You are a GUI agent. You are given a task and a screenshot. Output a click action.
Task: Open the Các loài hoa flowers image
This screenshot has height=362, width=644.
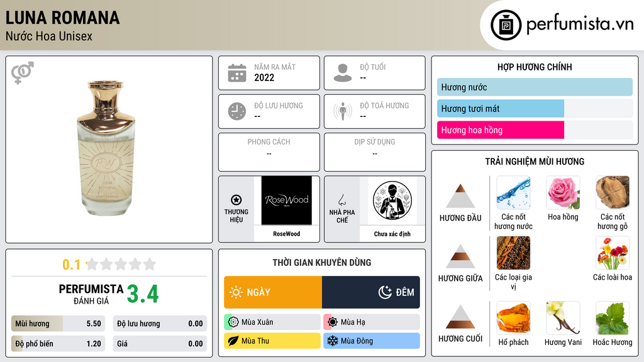(x=613, y=253)
